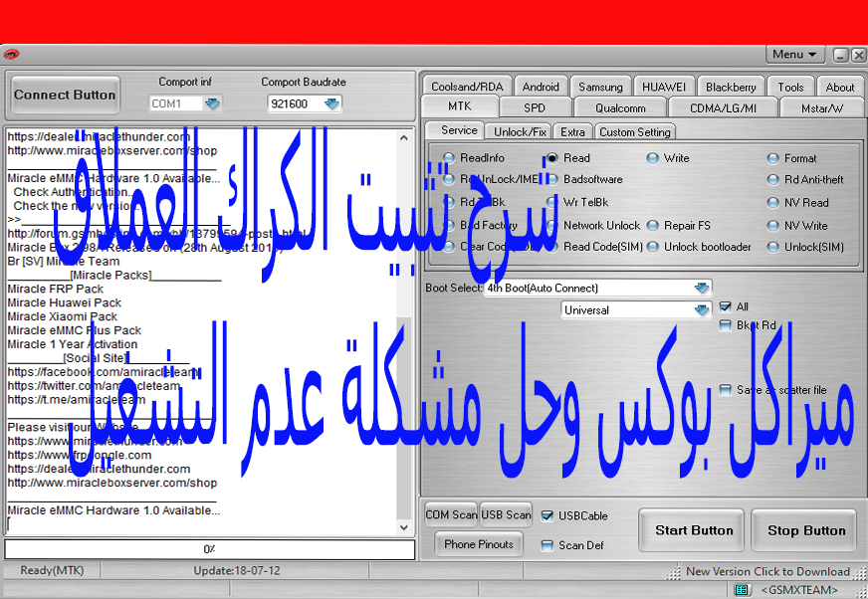Viewport: 868px width, 599px height.
Task: Switch to the Coolsand/RDA tab
Action: pos(467,87)
